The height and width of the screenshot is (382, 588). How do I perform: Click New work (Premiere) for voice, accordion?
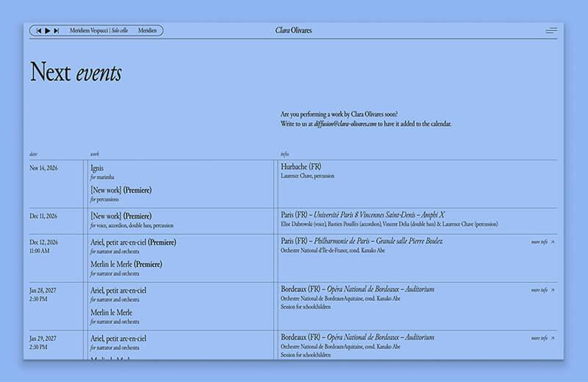(x=121, y=216)
